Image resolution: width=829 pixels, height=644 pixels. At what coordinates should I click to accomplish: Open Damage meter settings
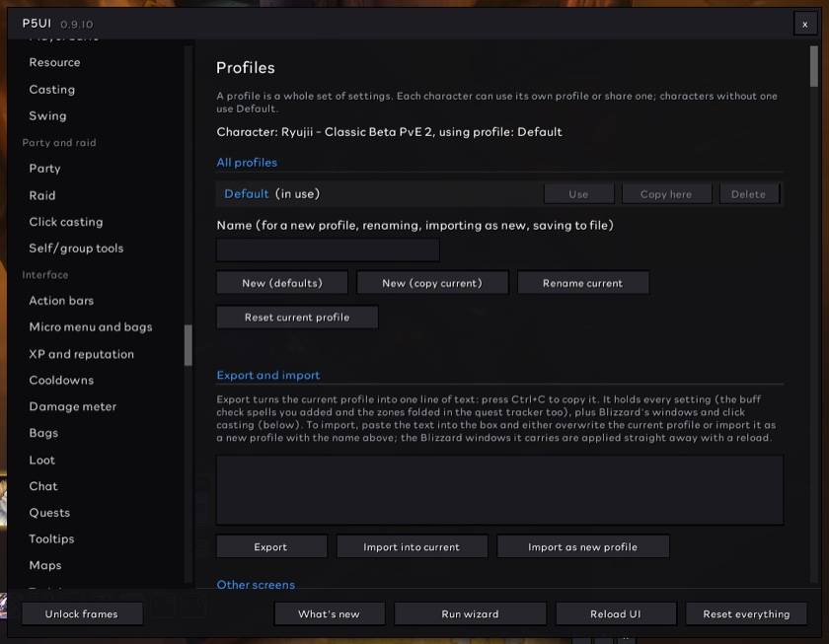pos(72,406)
